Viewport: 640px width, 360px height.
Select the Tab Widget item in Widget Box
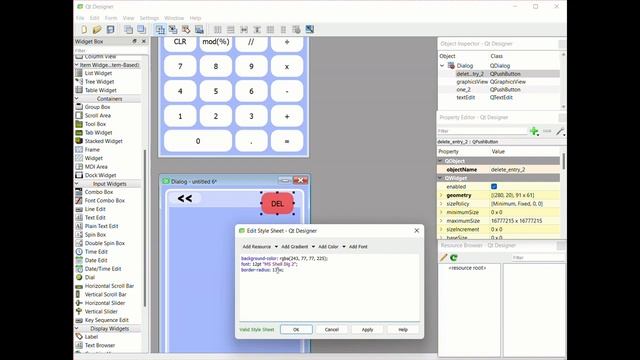(98, 133)
